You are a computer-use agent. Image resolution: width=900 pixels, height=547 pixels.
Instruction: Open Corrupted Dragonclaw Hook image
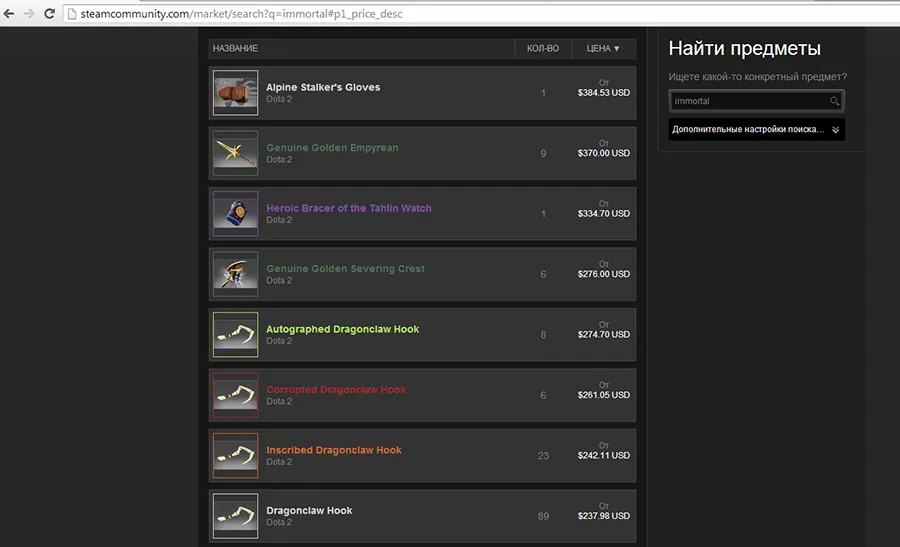click(x=235, y=395)
